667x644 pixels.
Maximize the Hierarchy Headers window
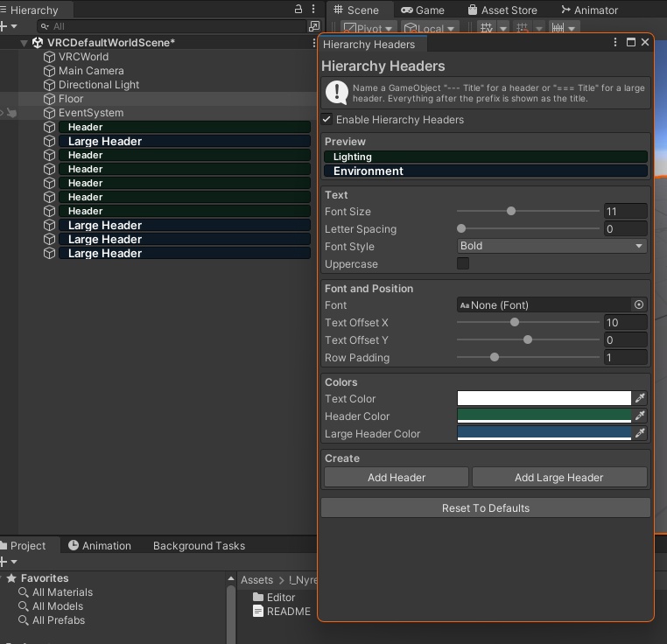tap(631, 42)
